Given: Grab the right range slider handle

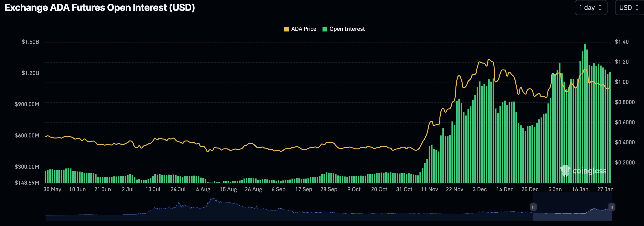Looking at the screenshot, I should [x=612, y=207].
